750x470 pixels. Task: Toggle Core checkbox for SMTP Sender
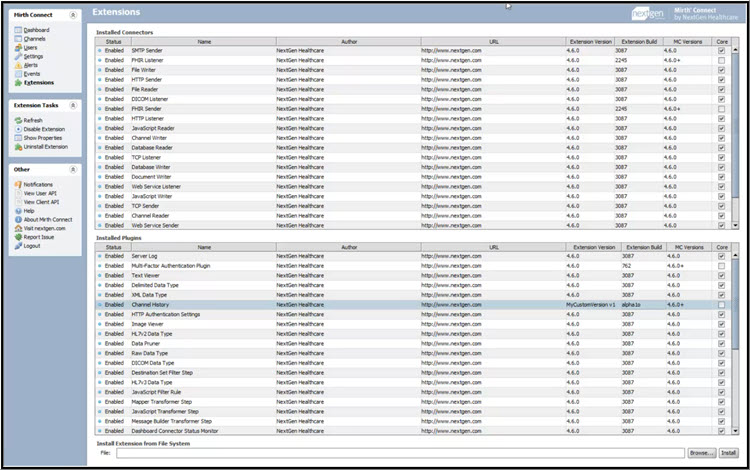[x=721, y=50]
